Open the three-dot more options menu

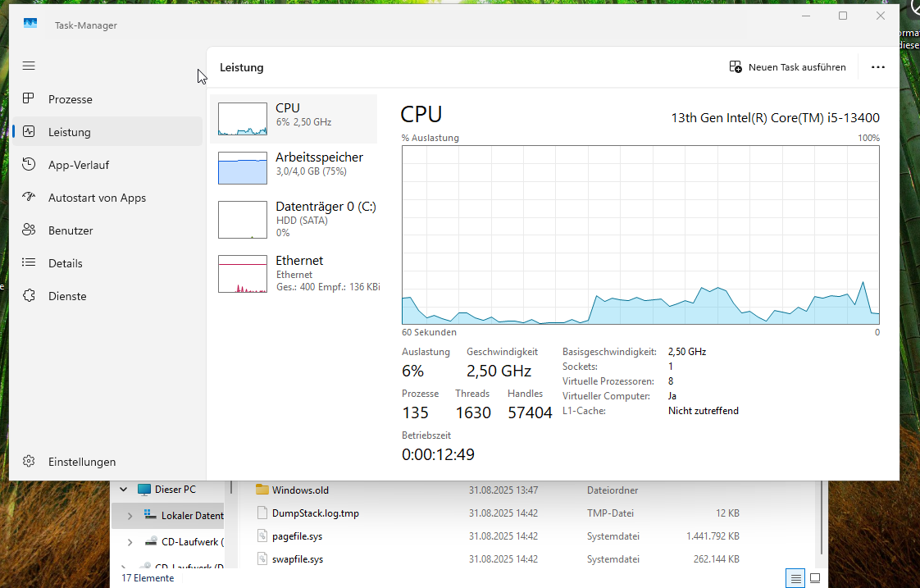point(877,67)
